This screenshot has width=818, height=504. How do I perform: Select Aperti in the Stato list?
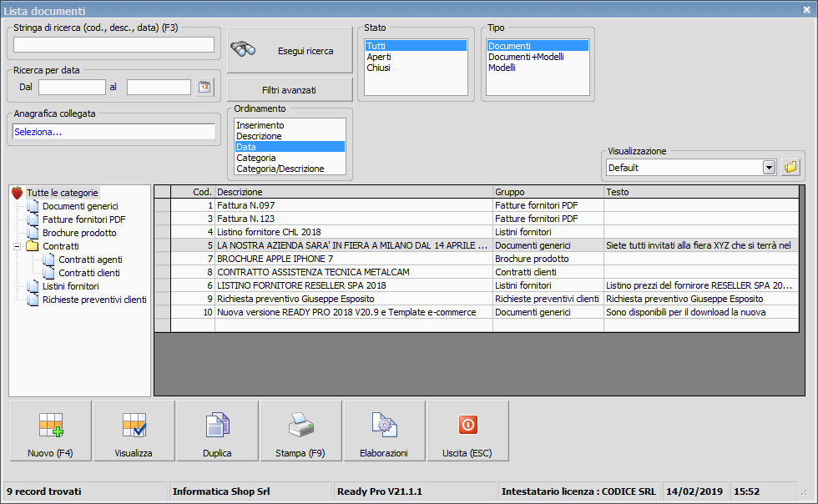[416, 57]
